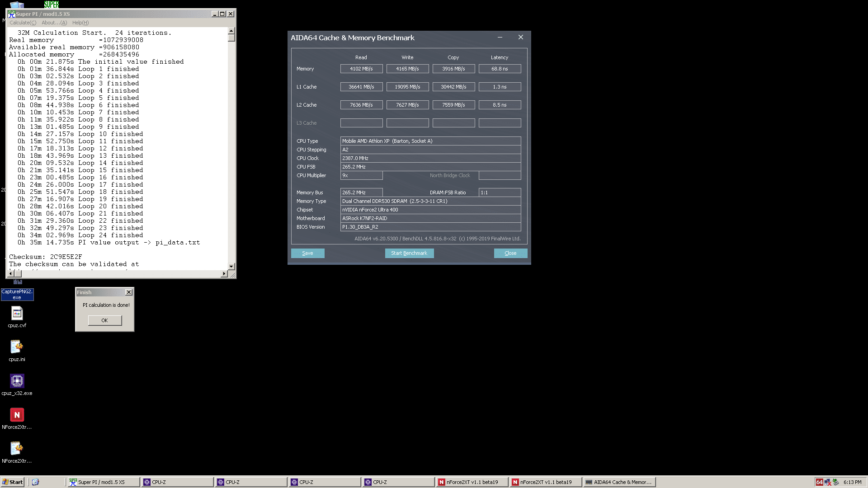Click the L2 Cache Copy value 7559 MB/s
This screenshot has width=868, height=488.
[453, 105]
